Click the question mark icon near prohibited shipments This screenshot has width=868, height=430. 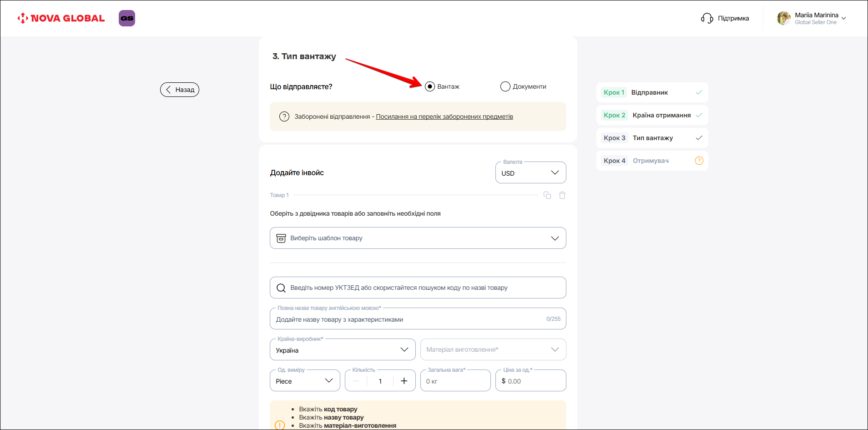(x=284, y=116)
